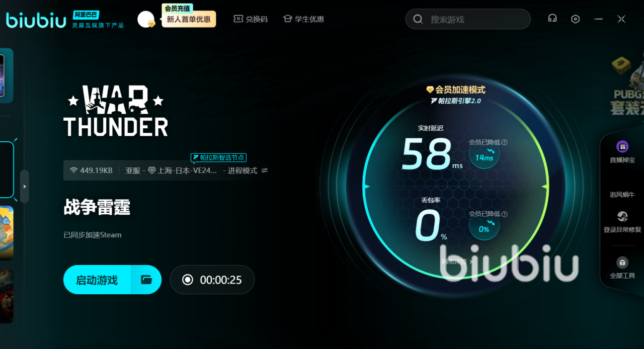
Task: Click the 启动游戏 launch button
Action: [97, 280]
